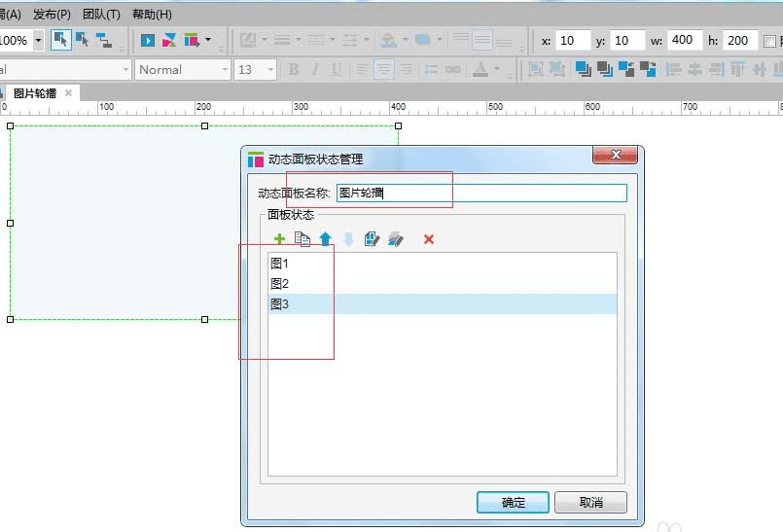783x532 pixels.
Task: Edit all panel states
Action: (x=396, y=239)
